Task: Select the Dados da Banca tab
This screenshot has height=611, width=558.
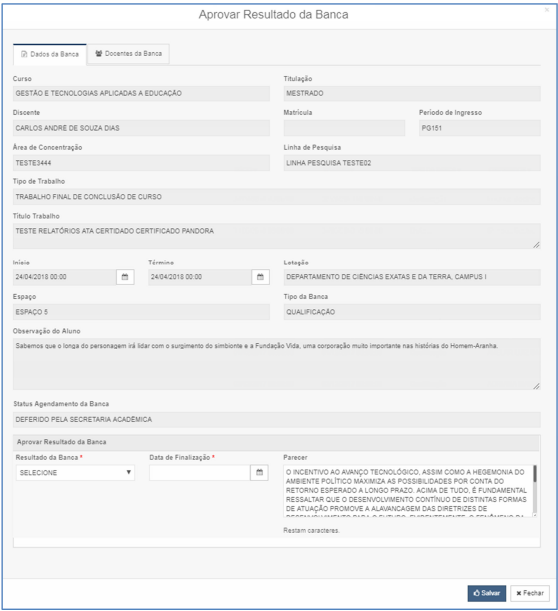Action: [x=50, y=55]
